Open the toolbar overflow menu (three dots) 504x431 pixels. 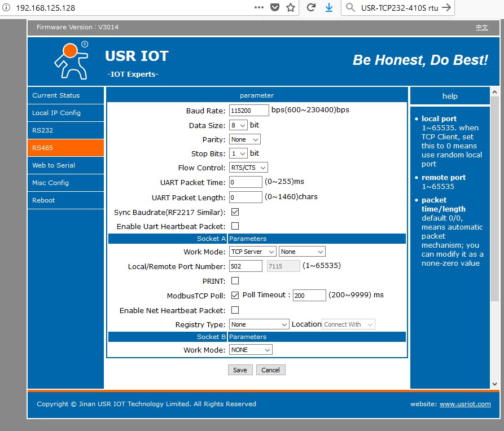[258, 8]
